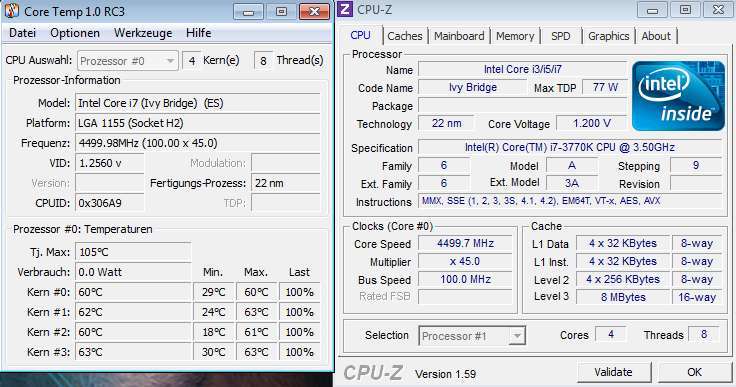736x387 pixels.
Task: Open the Werkzeuge menu in Core Temp
Action: point(143,33)
